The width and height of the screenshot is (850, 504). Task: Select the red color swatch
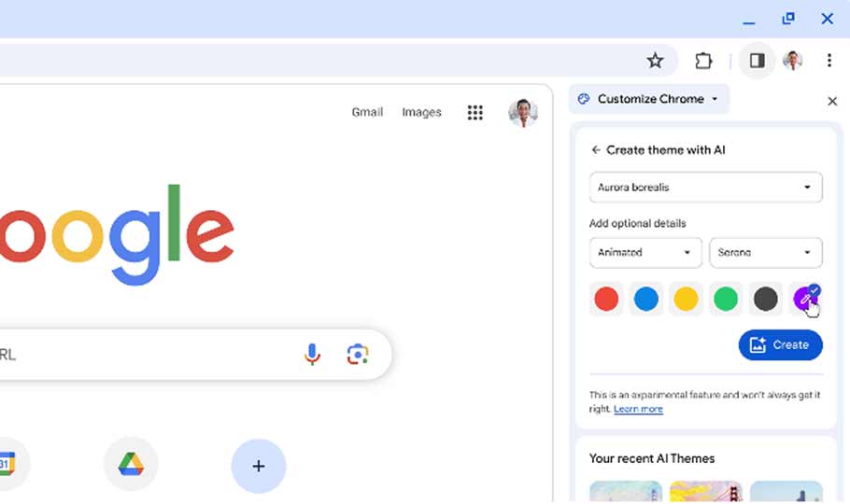click(606, 299)
